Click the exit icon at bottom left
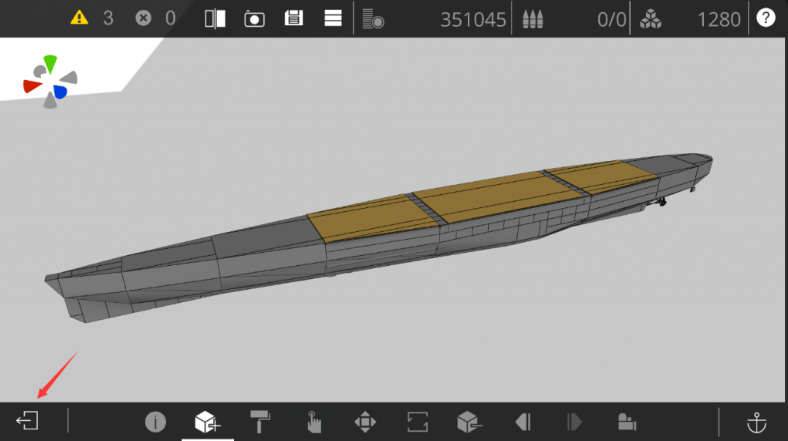 pyautogui.click(x=27, y=421)
